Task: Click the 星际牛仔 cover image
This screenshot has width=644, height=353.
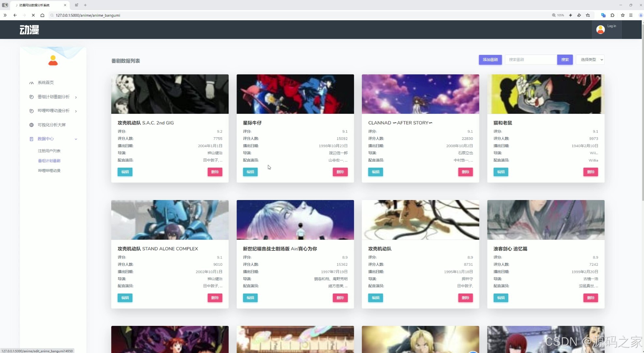Action: tap(295, 94)
